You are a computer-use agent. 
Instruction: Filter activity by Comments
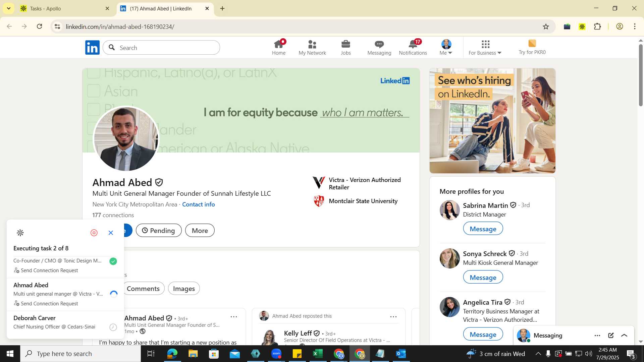tap(143, 288)
